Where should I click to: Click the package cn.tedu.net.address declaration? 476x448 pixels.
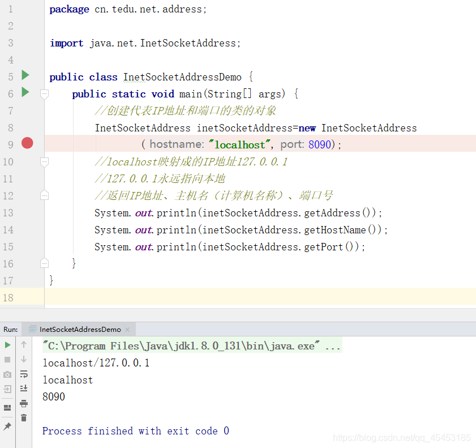click(128, 9)
